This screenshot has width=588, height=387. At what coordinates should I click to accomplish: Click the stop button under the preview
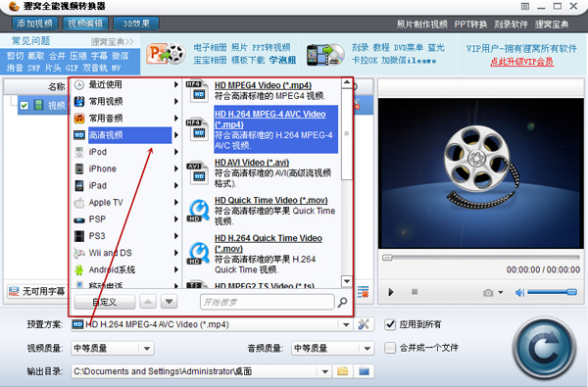(415, 292)
